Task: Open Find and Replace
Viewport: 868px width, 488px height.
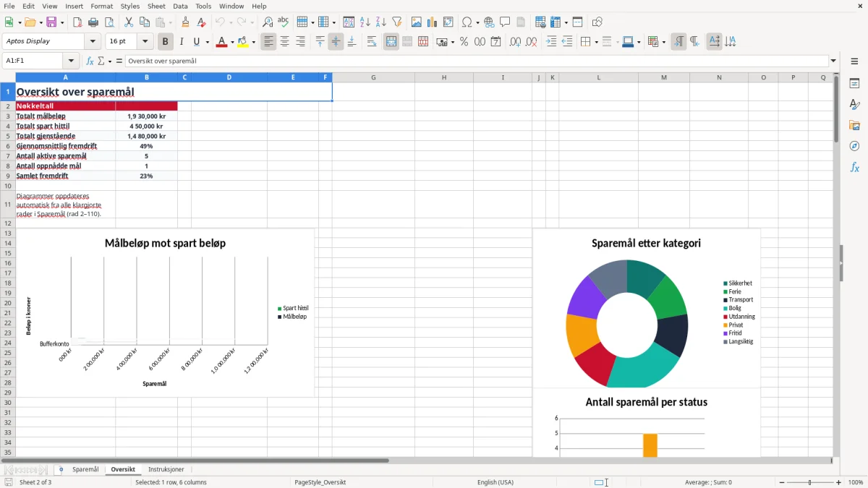Action: [x=268, y=22]
